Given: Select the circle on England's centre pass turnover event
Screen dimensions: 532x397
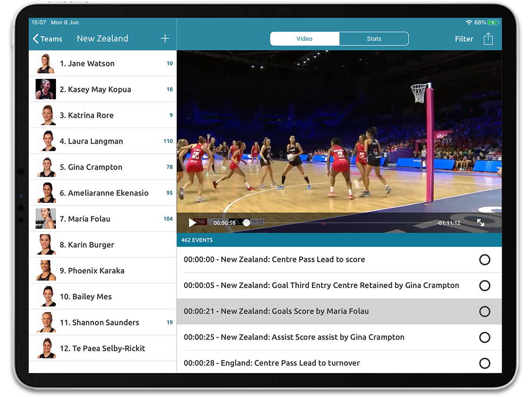Looking at the screenshot, I should point(484,363).
